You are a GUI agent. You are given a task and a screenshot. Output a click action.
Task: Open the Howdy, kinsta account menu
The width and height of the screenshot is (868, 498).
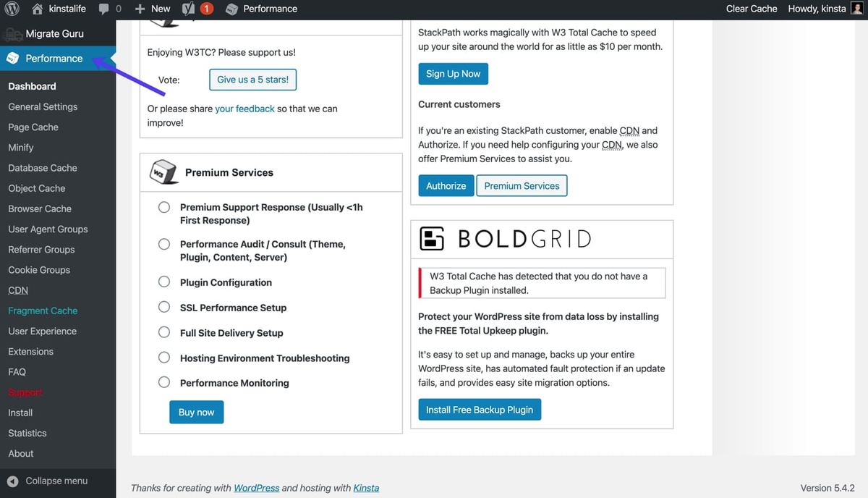pyautogui.click(x=817, y=9)
